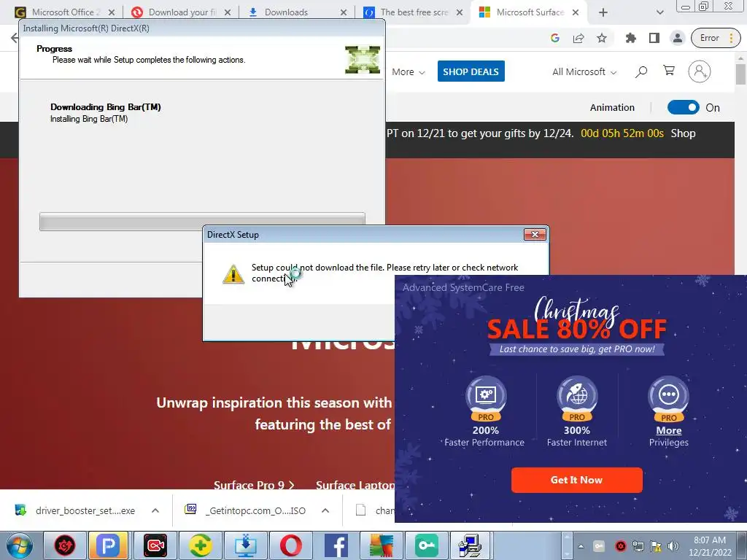Click the Error update button
The width and height of the screenshot is (747, 560).
point(716,38)
